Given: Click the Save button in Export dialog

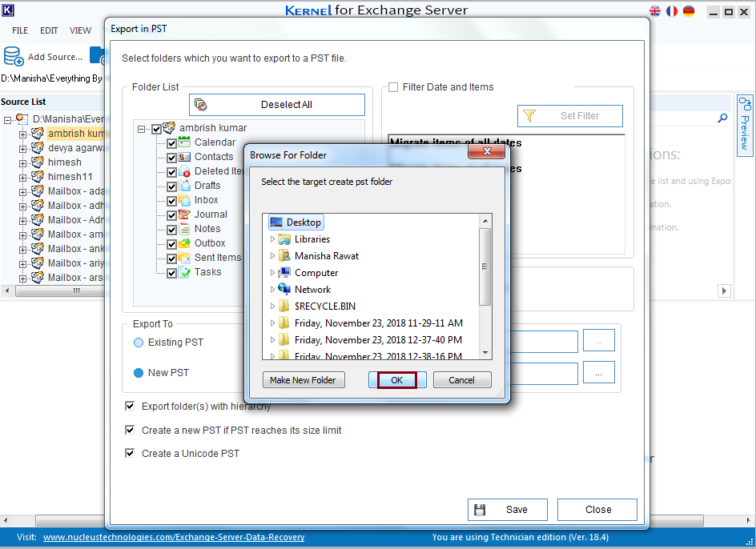Looking at the screenshot, I should tap(507, 510).
